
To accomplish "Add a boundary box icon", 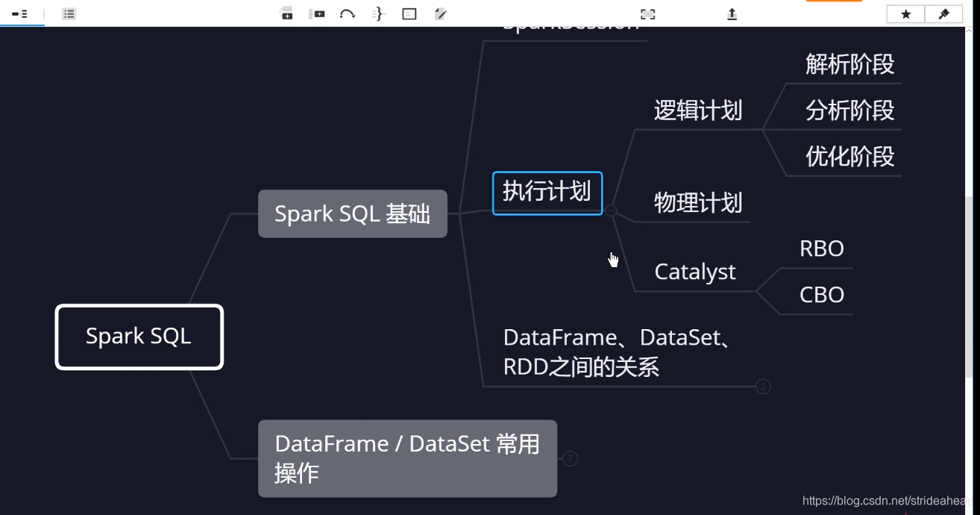I will (409, 13).
